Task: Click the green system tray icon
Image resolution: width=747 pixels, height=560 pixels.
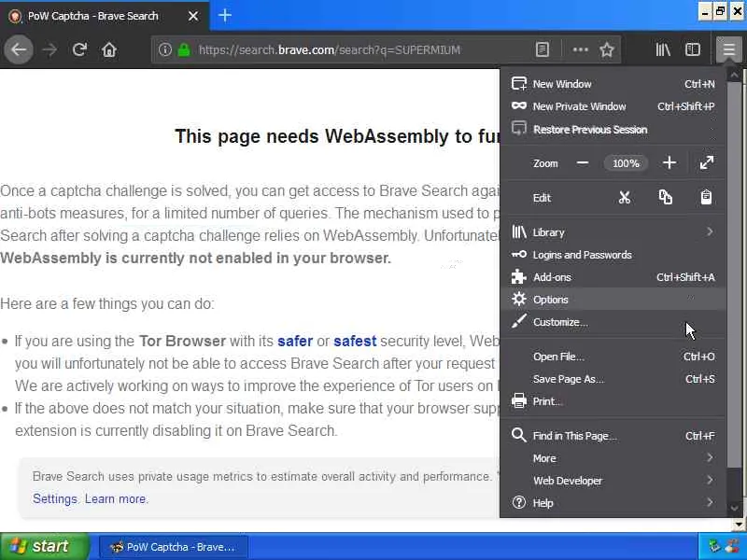Action: (x=714, y=546)
